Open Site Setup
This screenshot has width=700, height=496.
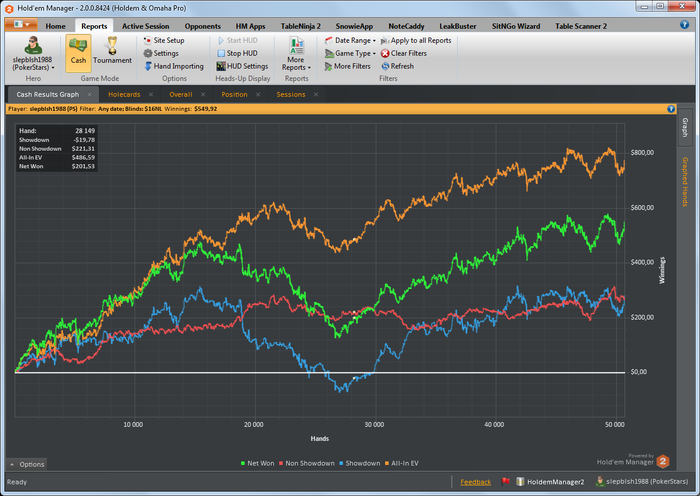coord(164,40)
